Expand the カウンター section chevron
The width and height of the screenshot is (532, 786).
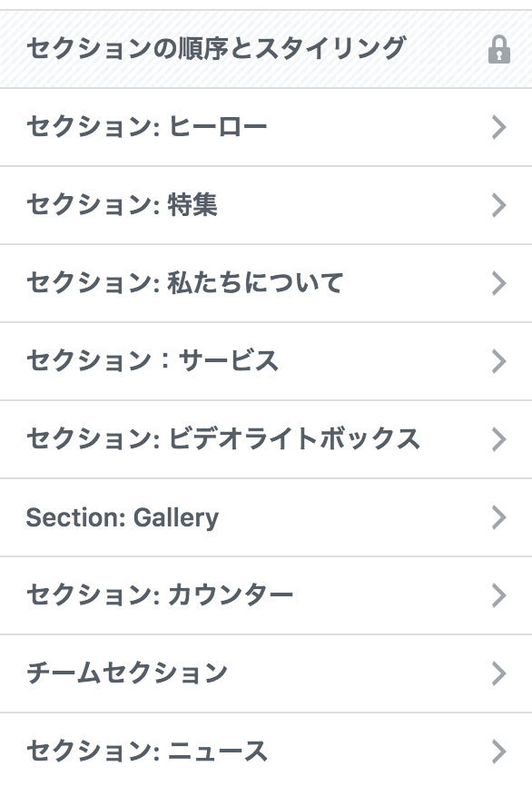tap(498, 595)
